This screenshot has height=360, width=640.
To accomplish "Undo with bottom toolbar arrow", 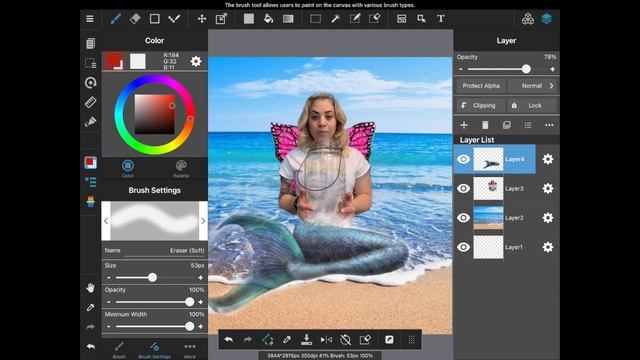I will [229, 340].
